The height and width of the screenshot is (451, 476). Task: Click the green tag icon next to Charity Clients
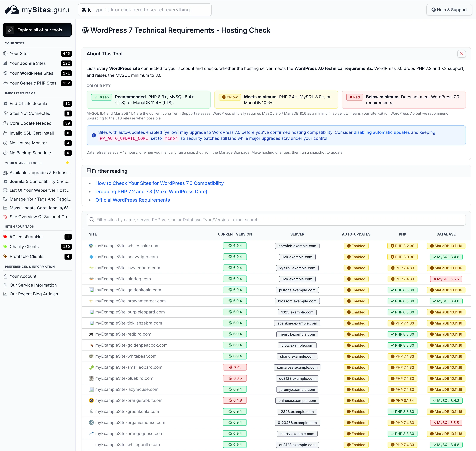[x=5, y=246]
